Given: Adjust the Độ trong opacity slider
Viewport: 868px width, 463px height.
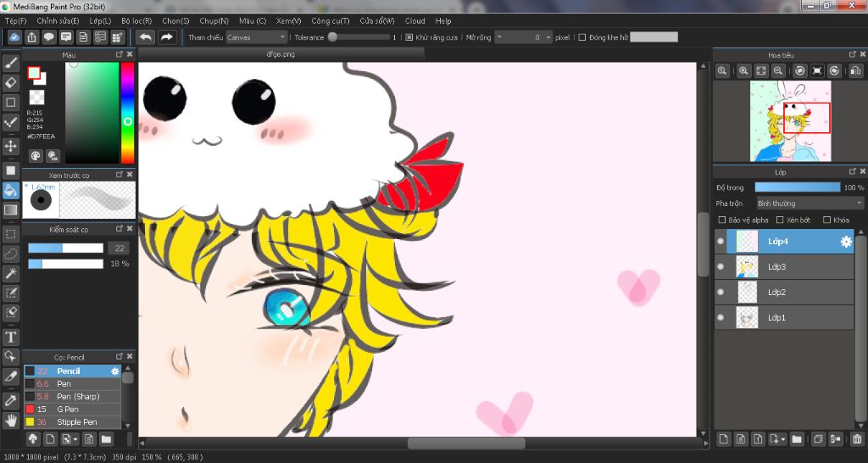Looking at the screenshot, I should (797, 187).
